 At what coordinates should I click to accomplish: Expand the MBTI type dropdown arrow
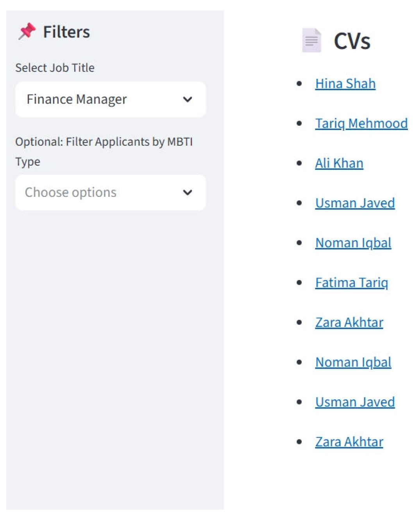point(188,193)
